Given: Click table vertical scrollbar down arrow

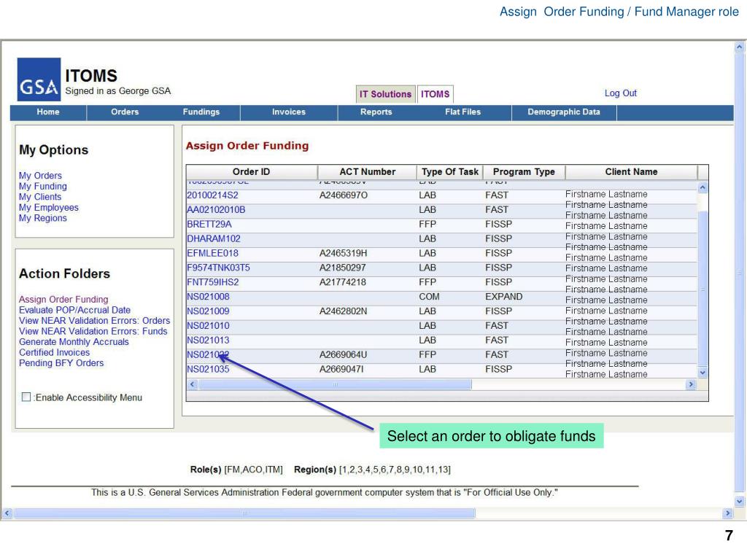Looking at the screenshot, I should point(703,373).
